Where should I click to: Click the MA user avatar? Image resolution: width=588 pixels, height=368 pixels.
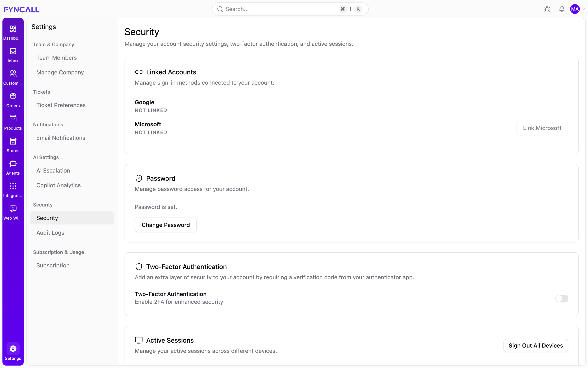tap(575, 9)
